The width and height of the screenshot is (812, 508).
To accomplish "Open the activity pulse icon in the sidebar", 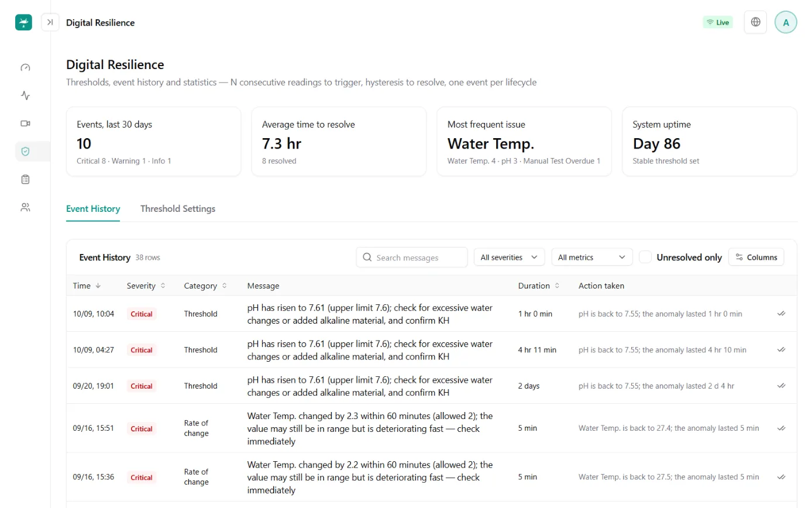I will pyautogui.click(x=25, y=95).
